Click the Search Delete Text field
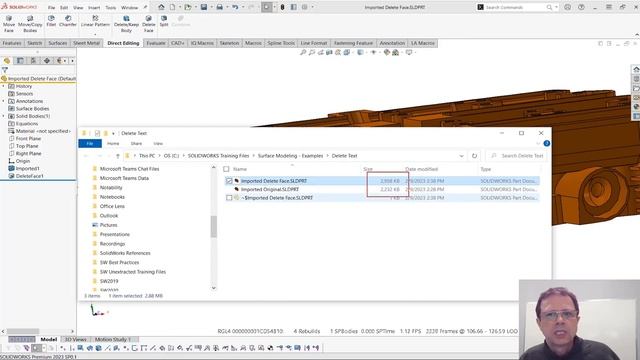 point(517,156)
